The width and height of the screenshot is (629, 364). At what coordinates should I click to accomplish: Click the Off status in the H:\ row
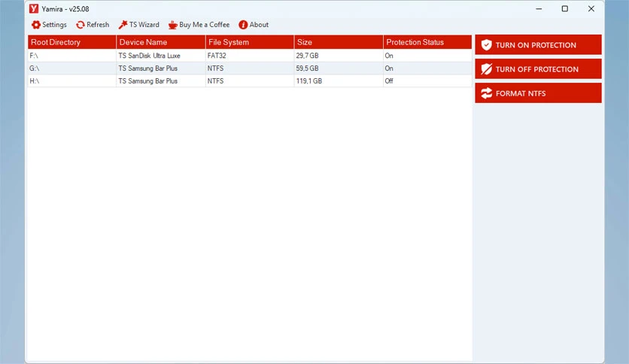tap(389, 81)
